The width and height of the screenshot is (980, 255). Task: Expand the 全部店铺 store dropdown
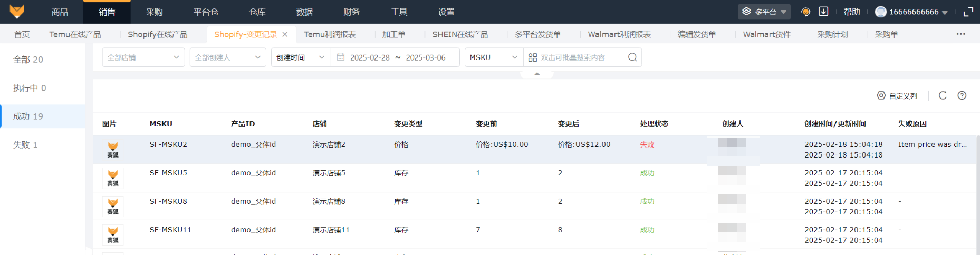[143, 57]
